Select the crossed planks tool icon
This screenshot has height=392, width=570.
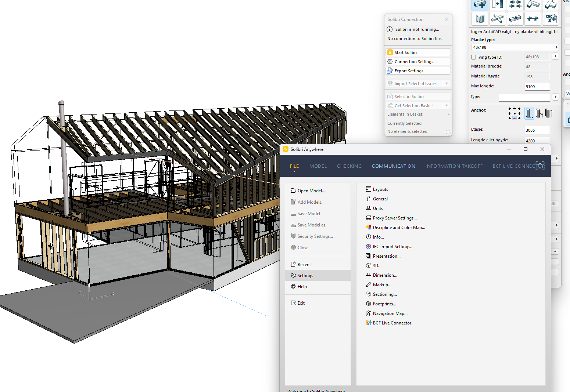[497, 18]
